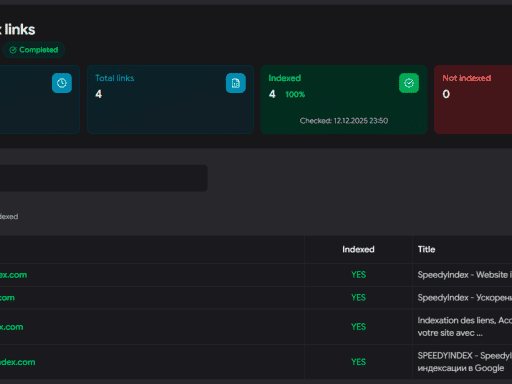The image size is (512, 384).
Task: Click the Not indexed count 0
Action: (446, 94)
